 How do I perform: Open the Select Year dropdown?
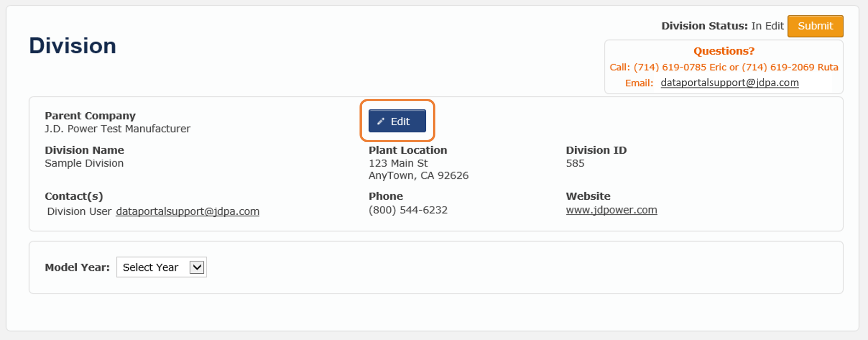click(161, 267)
